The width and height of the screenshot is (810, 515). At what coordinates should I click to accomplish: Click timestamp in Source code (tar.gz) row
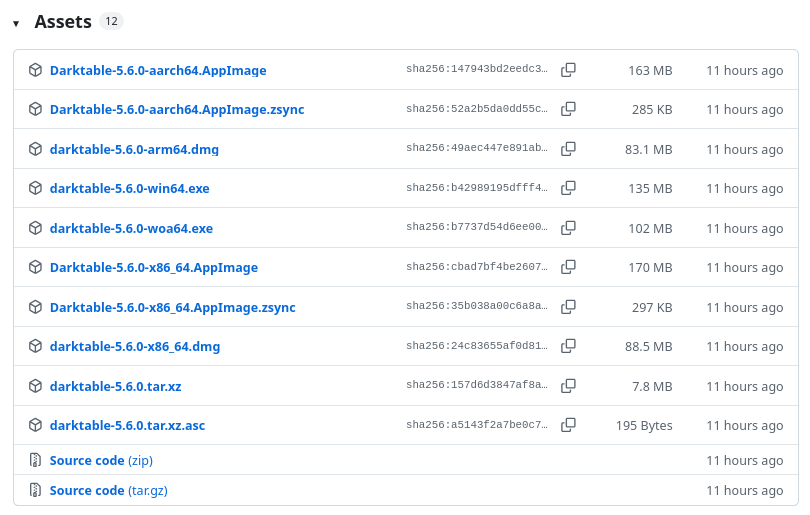744,491
